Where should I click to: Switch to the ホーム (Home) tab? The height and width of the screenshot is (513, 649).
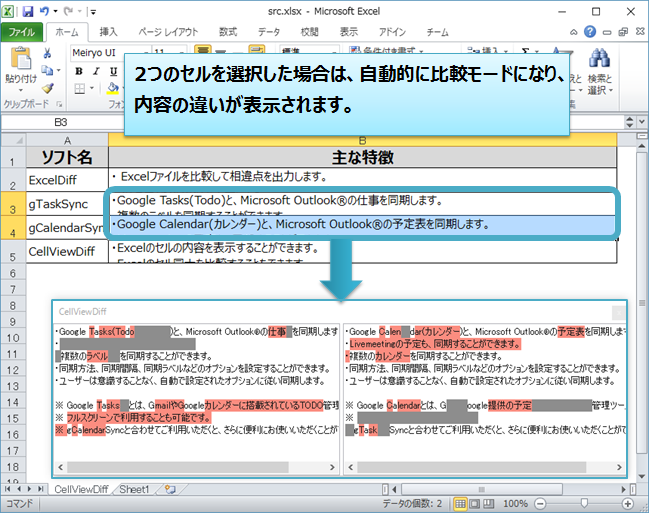coord(67,32)
